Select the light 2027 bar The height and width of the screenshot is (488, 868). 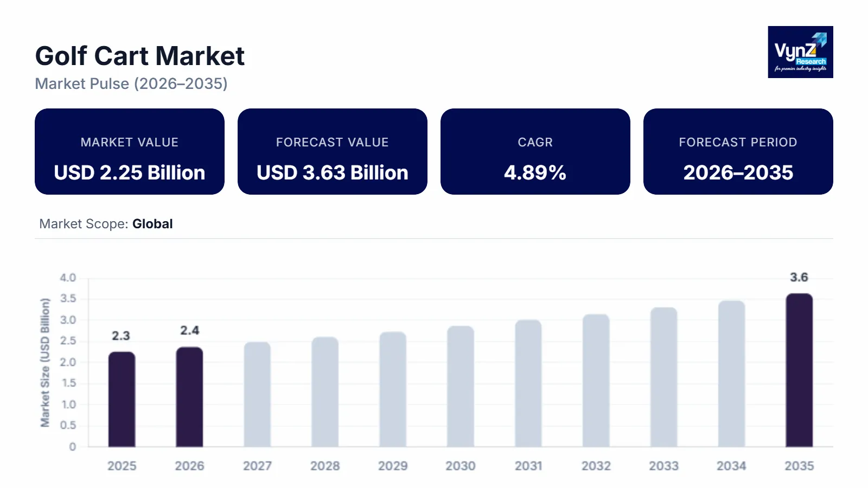[x=257, y=395]
